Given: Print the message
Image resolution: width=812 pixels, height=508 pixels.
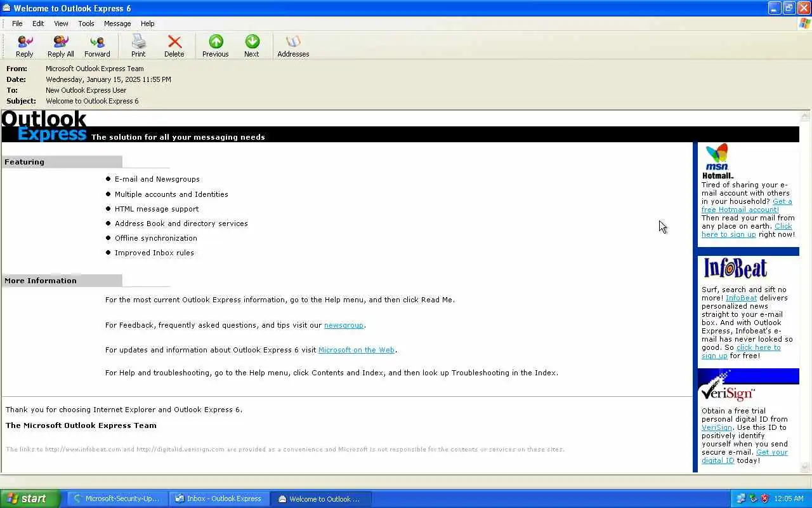Looking at the screenshot, I should pos(138,46).
